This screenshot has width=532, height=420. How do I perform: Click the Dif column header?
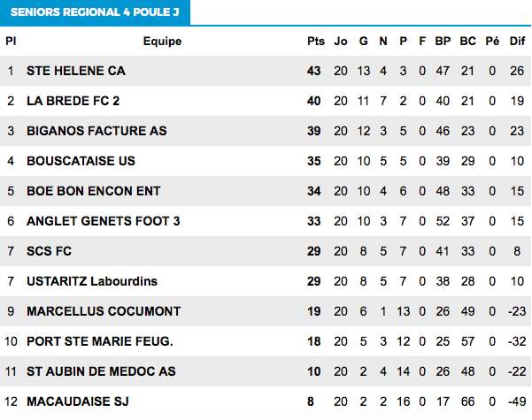click(517, 42)
